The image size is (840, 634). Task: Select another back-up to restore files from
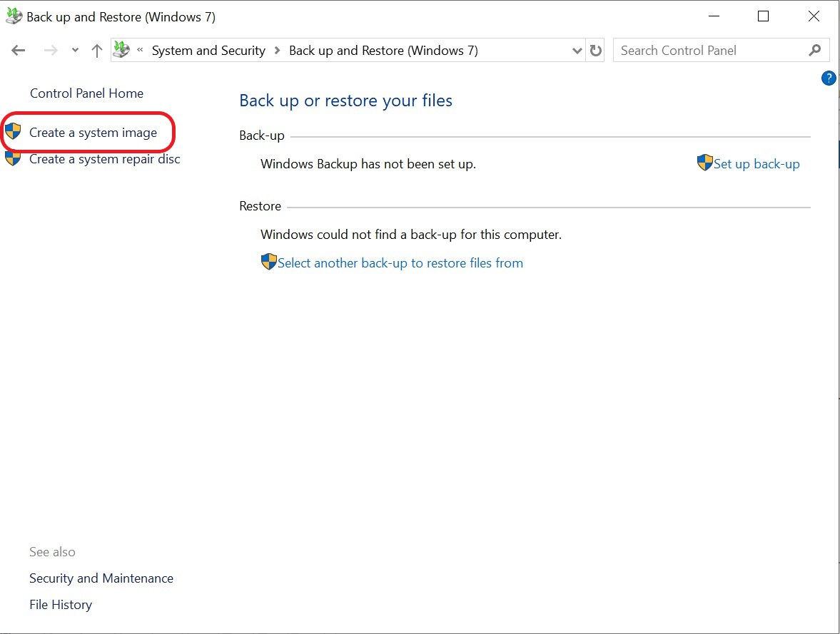(400, 263)
